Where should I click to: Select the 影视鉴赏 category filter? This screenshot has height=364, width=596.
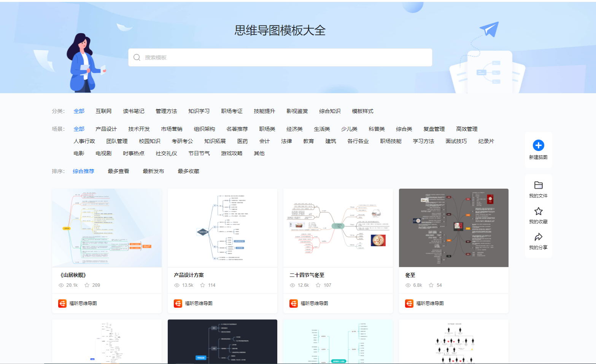297,111
